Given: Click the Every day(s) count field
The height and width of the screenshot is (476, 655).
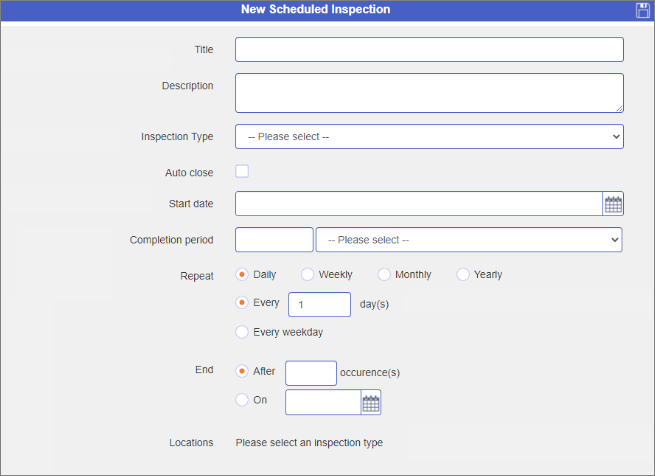Looking at the screenshot, I should [x=320, y=305].
